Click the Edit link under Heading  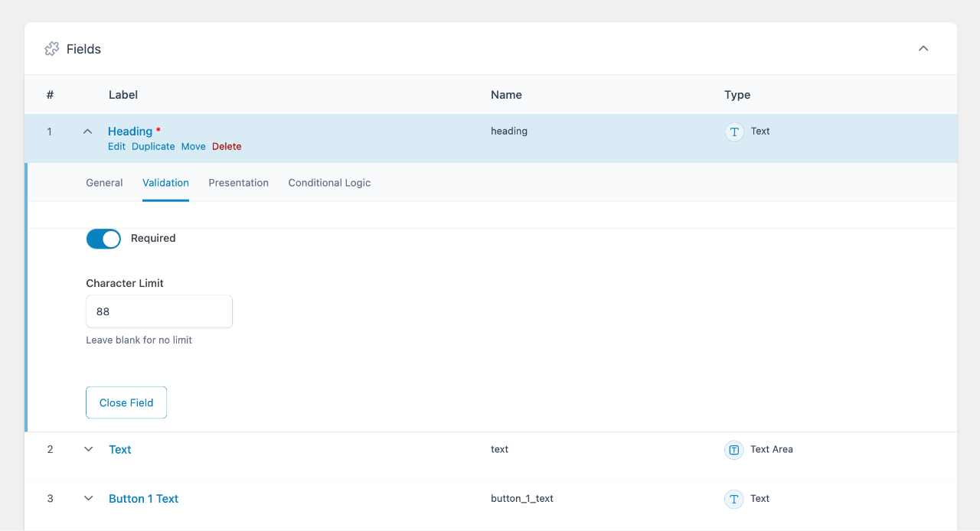[x=116, y=146]
